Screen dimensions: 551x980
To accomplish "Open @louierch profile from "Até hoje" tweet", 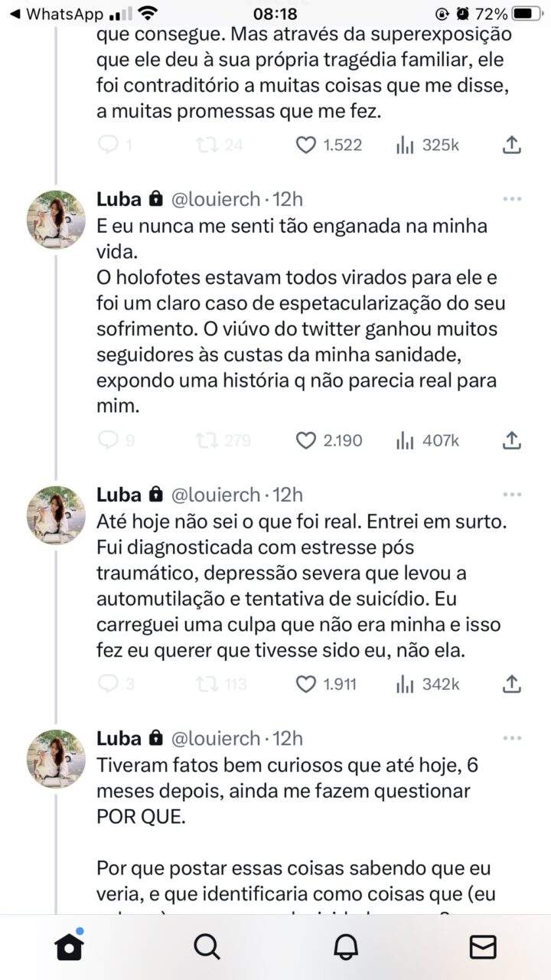I will (57, 515).
